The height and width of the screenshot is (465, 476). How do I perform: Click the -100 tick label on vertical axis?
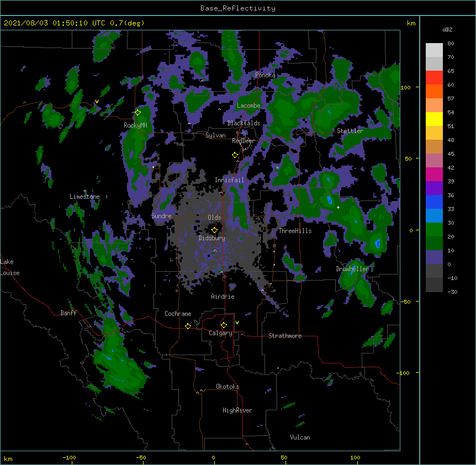403,373
